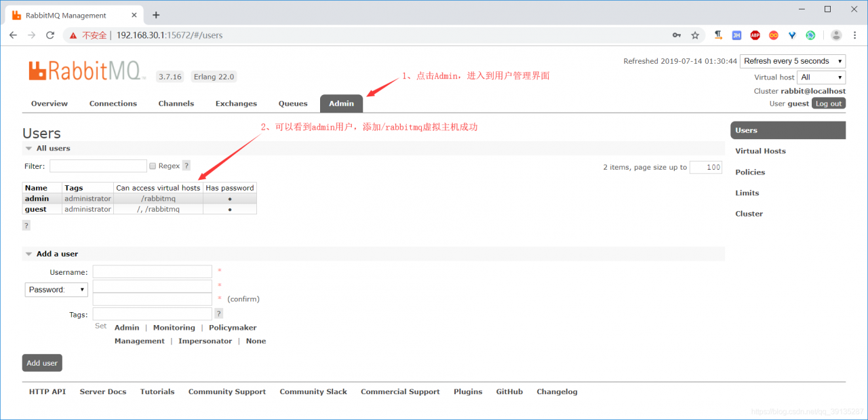Click the JH extension icon
Viewport: 868px width, 420px height.
[x=736, y=35]
